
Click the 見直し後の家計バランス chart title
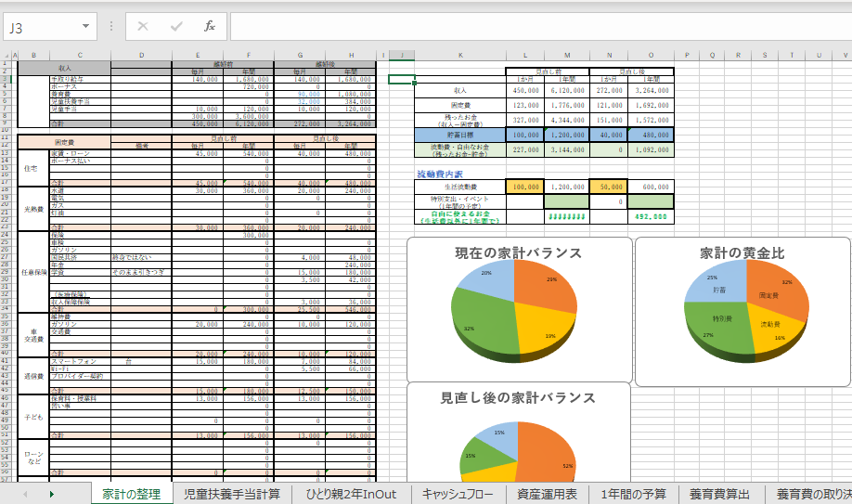518,398
